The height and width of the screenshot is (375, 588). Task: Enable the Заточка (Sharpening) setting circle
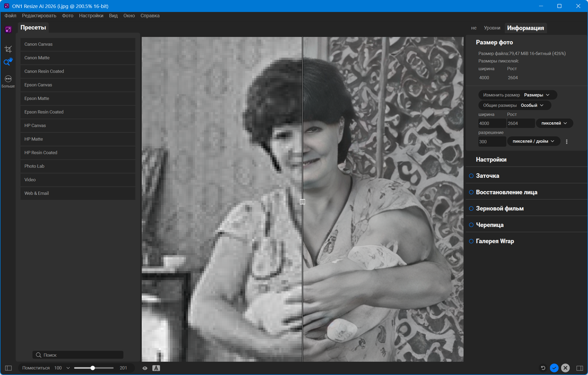pyautogui.click(x=471, y=176)
